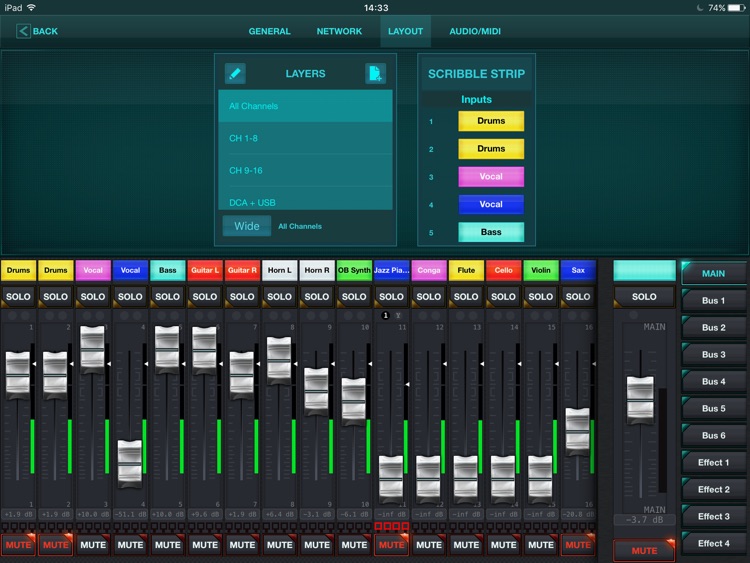Screen dimensions: 750x563
Task: Click the red Cello channel label
Action: pyautogui.click(x=503, y=270)
